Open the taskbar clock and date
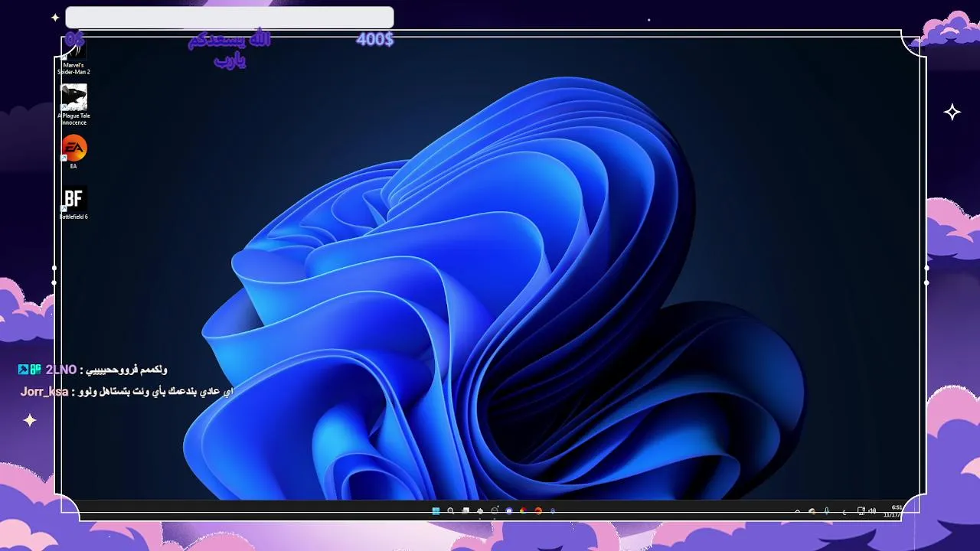Viewport: 980px width, 551px height. [893, 511]
